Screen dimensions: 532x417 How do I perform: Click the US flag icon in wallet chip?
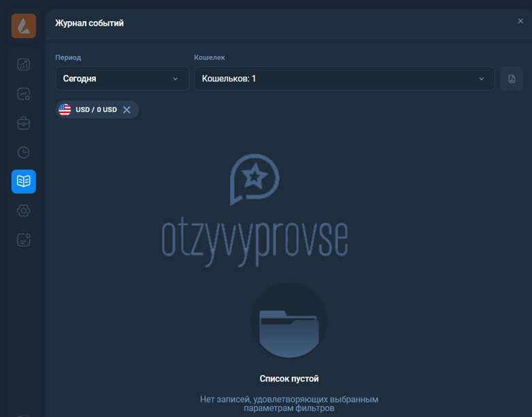click(65, 110)
